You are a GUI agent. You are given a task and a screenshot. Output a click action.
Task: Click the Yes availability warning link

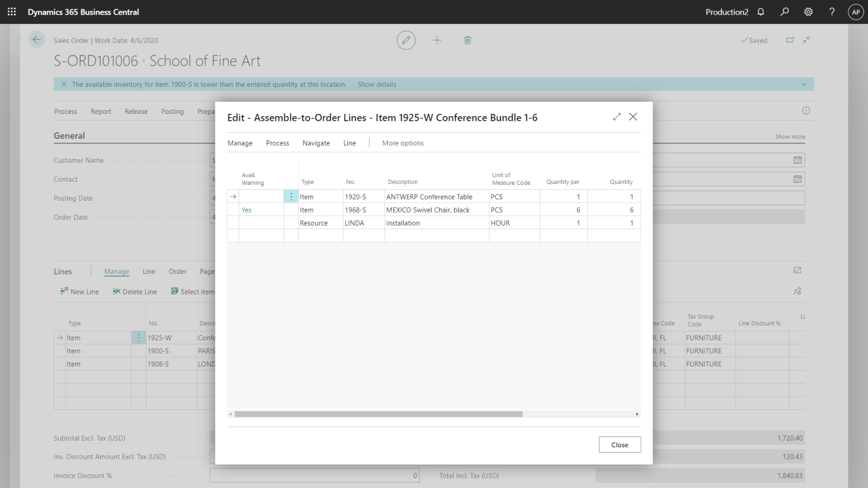247,210
